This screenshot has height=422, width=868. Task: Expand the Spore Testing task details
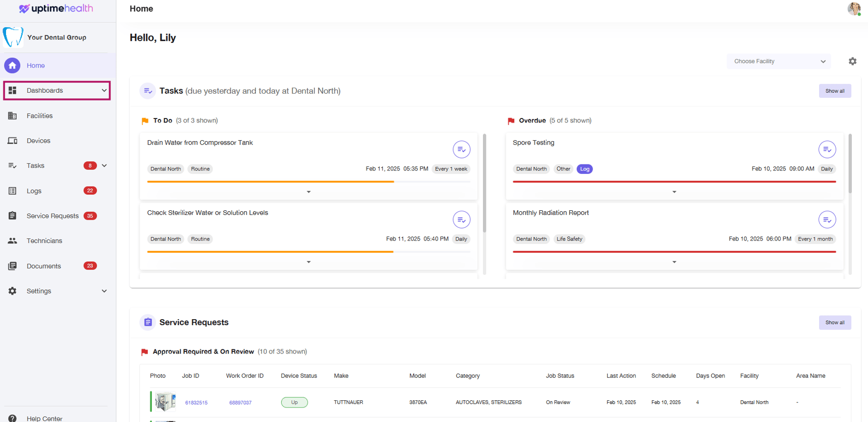click(674, 192)
